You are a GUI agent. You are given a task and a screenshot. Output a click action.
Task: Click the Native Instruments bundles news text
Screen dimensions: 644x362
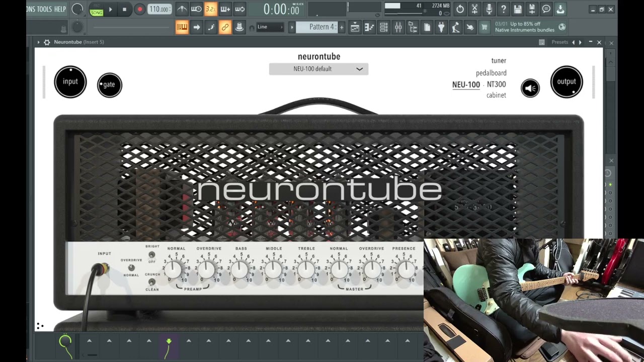[x=525, y=30]
